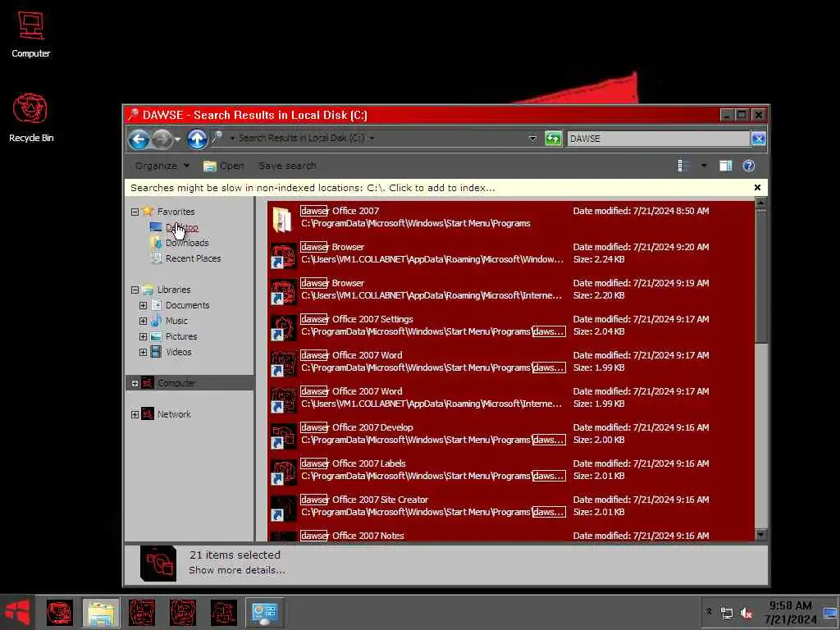
Task: Expand the Videos library
Action: (x=143, y=352)
